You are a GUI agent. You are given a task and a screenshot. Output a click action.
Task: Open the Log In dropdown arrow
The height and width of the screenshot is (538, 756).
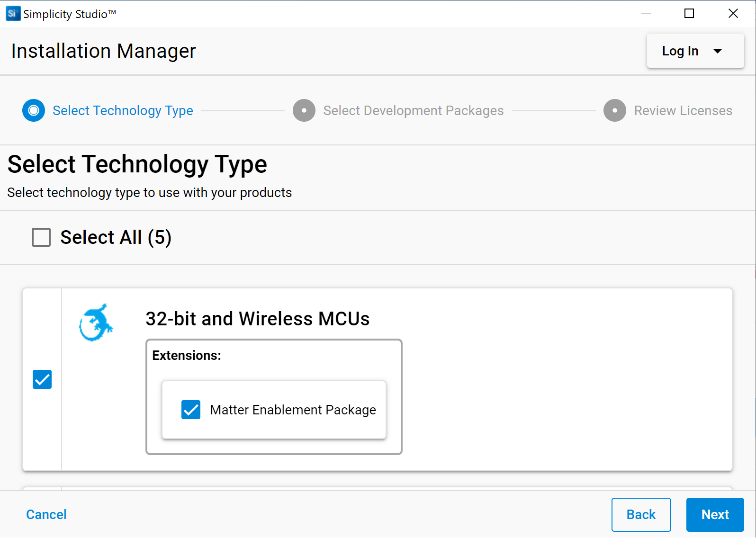[x=718, y=51]
